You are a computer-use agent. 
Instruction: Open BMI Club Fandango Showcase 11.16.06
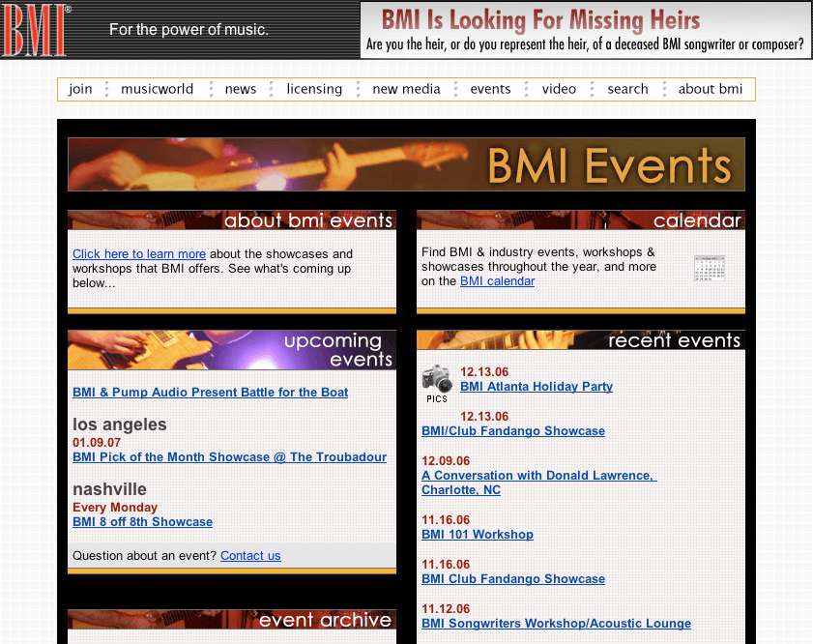click(513, 579)
